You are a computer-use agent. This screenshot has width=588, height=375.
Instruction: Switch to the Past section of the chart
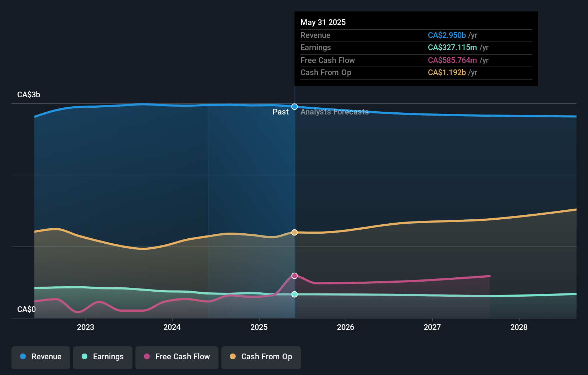tap(280, 112)
